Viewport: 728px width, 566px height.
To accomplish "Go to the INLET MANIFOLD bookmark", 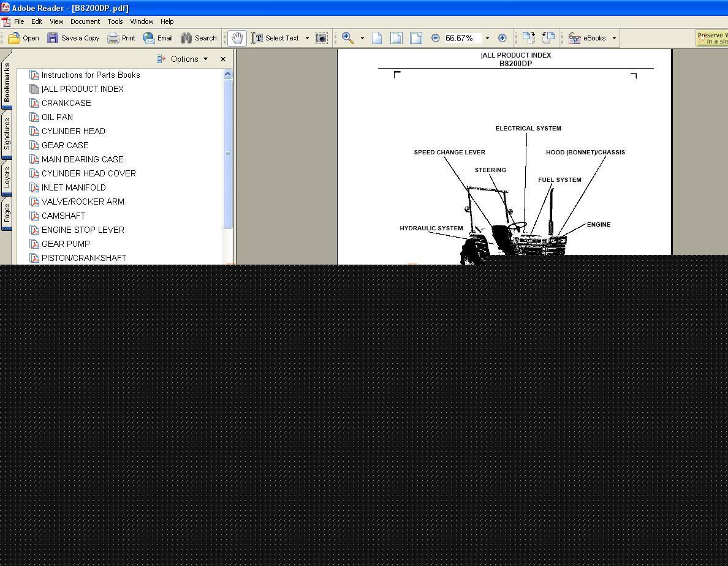I will click(74, 187).
